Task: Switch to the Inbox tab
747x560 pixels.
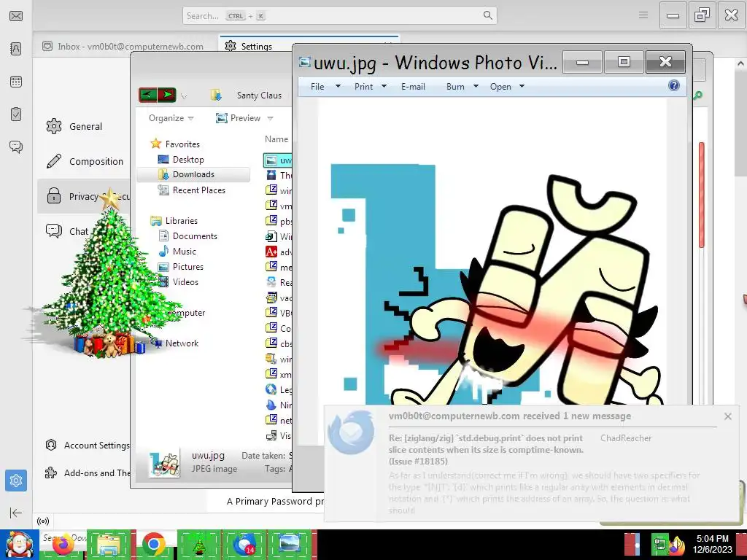Action: point(123,47)
